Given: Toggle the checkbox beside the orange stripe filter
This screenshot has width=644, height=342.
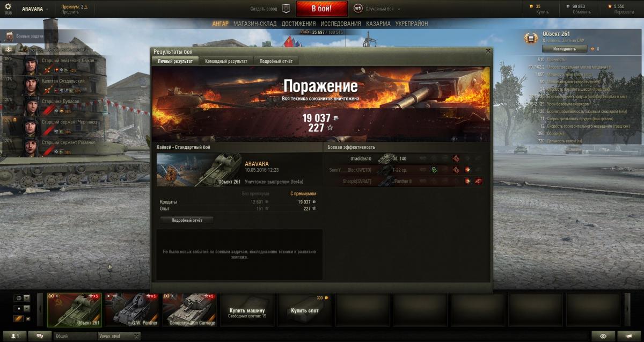Looking at the screenshot, I should pos(28,319).
